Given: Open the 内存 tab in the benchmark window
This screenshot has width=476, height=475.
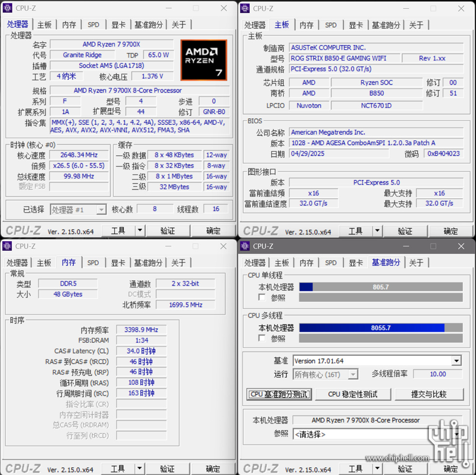Looking at the screenshot, I should [x=306, y=263].
